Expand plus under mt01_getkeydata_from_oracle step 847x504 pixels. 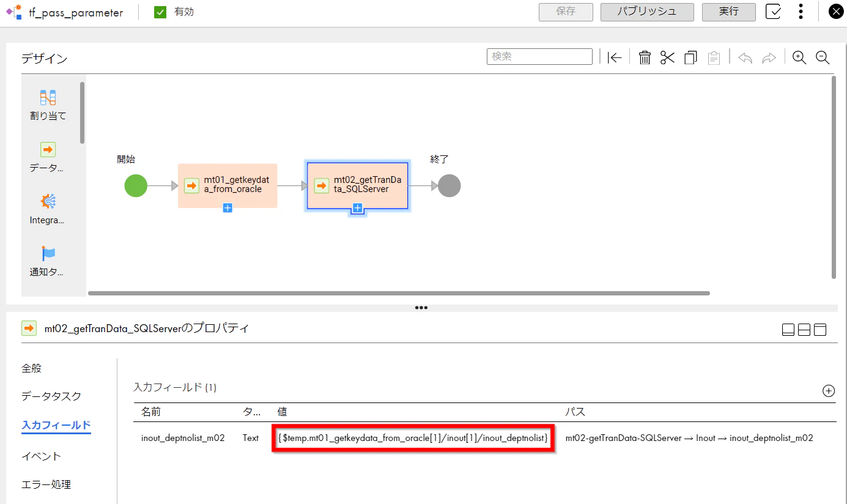[227, 208]
